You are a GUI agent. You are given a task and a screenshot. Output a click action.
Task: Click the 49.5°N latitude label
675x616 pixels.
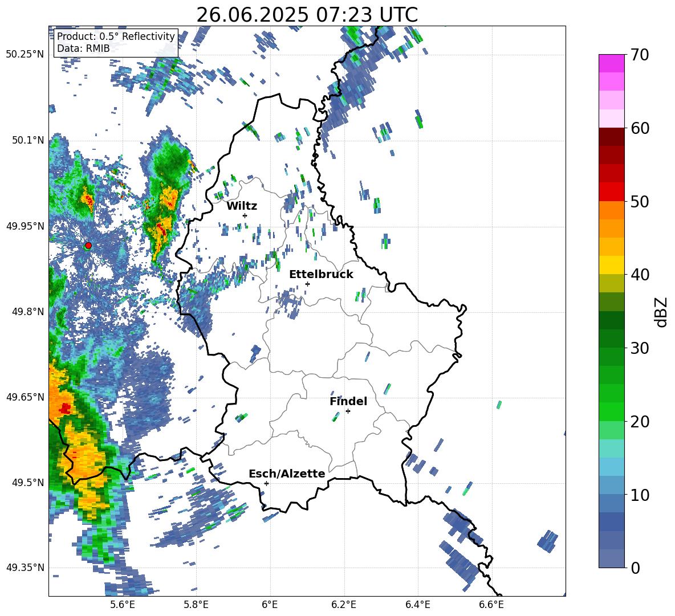point(29,483)
